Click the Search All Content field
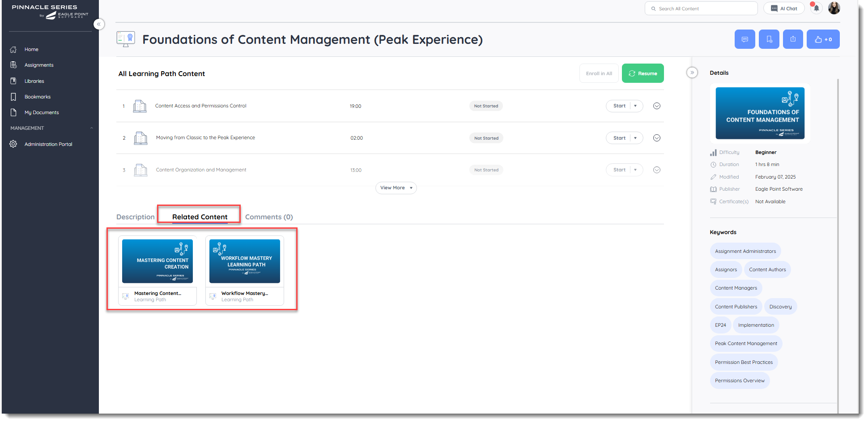The width and height of the screenshot is (868, 423). 701,9
